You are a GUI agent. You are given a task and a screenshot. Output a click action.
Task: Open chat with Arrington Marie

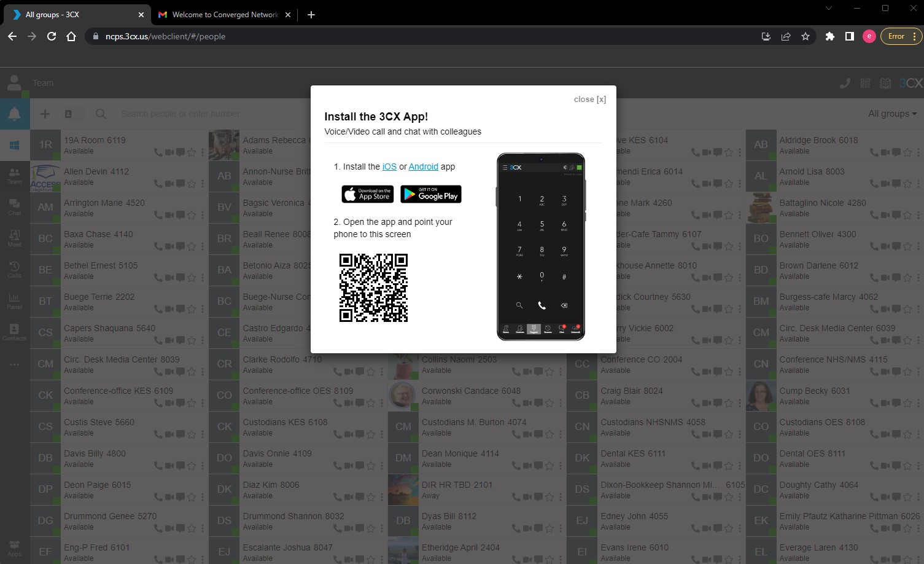[181, 215]
